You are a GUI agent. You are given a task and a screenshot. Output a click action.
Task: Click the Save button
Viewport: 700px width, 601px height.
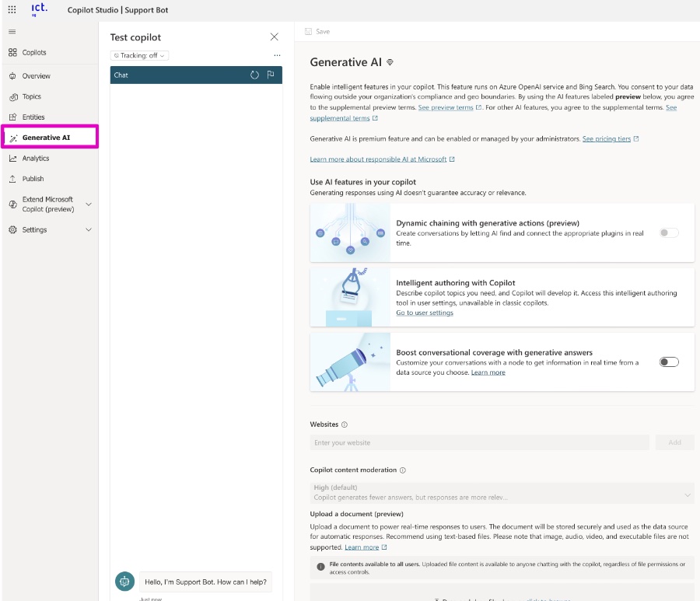(317, 32)
